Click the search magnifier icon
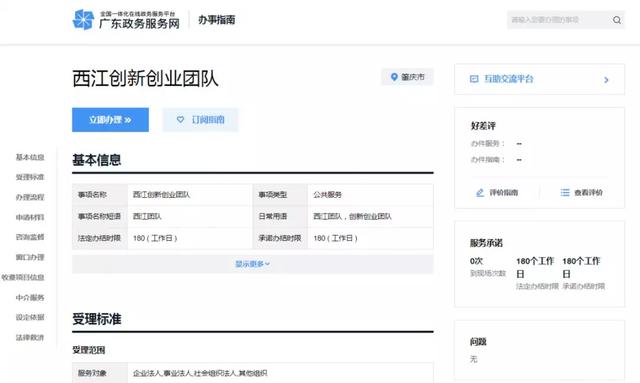 click(617, 20)
